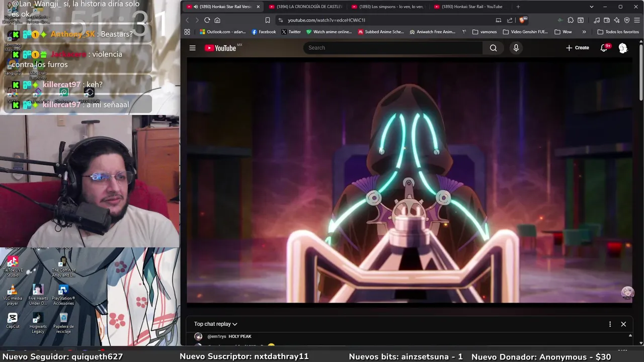Image resolution: width=644 pixels, height=362 pixels.
Task: Open the Wow bookmarks folder
Action: tap(563, 32)
